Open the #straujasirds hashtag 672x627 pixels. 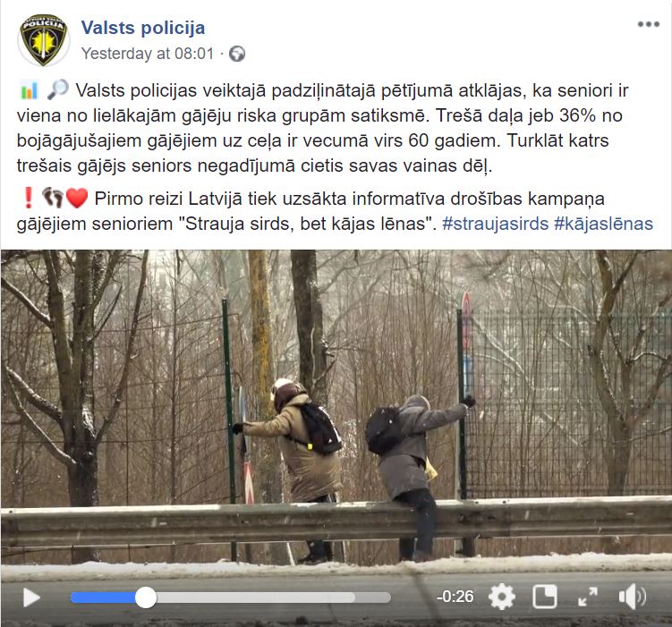click(496, 224)
